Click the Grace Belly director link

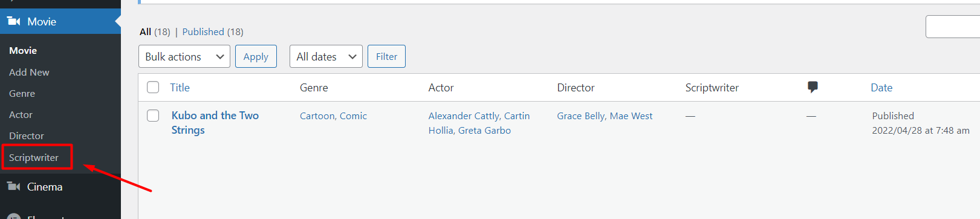point(581,116)
